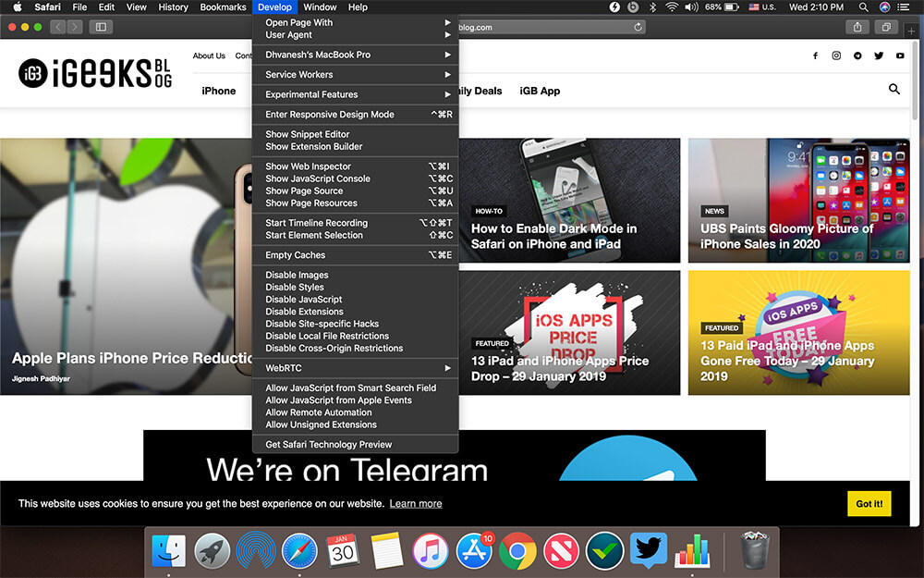Open the About Us link
Image resolution: width=924 pixels, height=578 pixels.
point(209,56)
